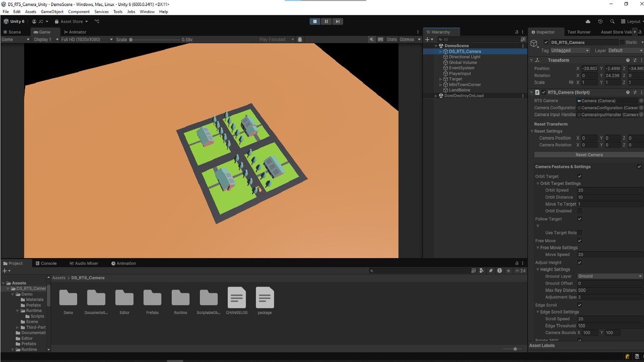Uncheck the Orbit Target checkbox
The image size is (644, 362).
click(x=580, y=176)
